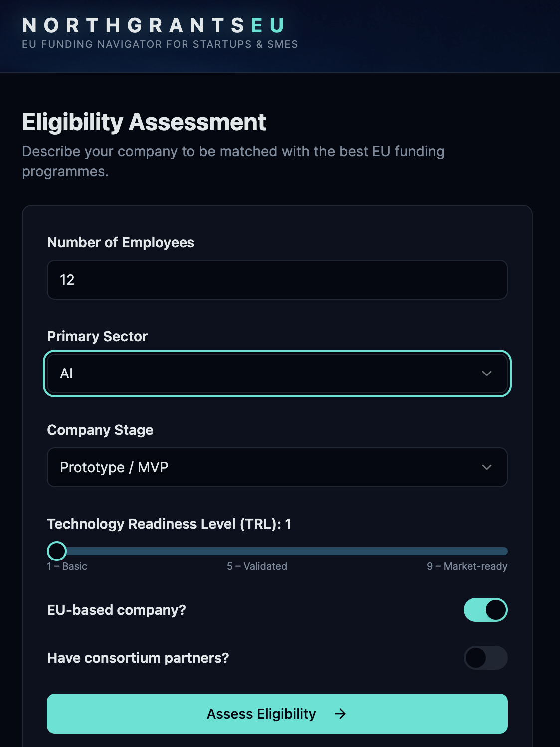
Task: Click the arrow icon on Assess Eligibility
Action: (340, 714)
